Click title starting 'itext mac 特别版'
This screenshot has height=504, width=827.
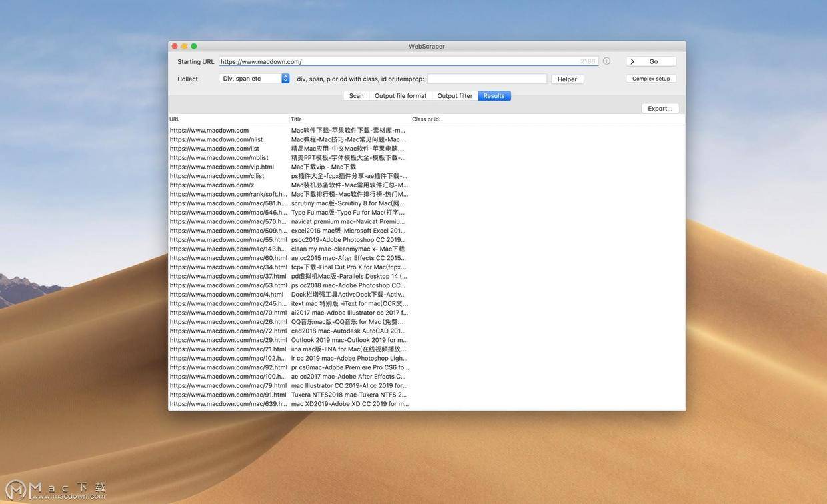pyautogui.click(x=350, y=303)
